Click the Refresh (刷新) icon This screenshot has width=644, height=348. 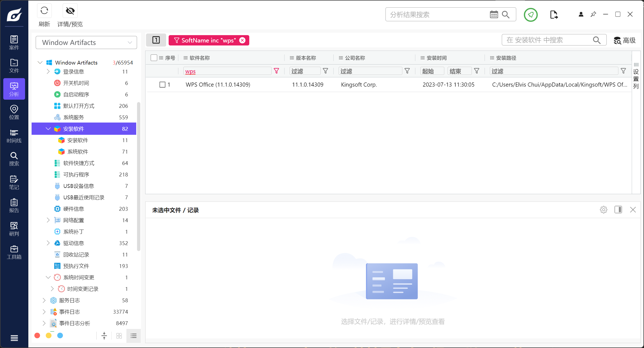[44, 11]
